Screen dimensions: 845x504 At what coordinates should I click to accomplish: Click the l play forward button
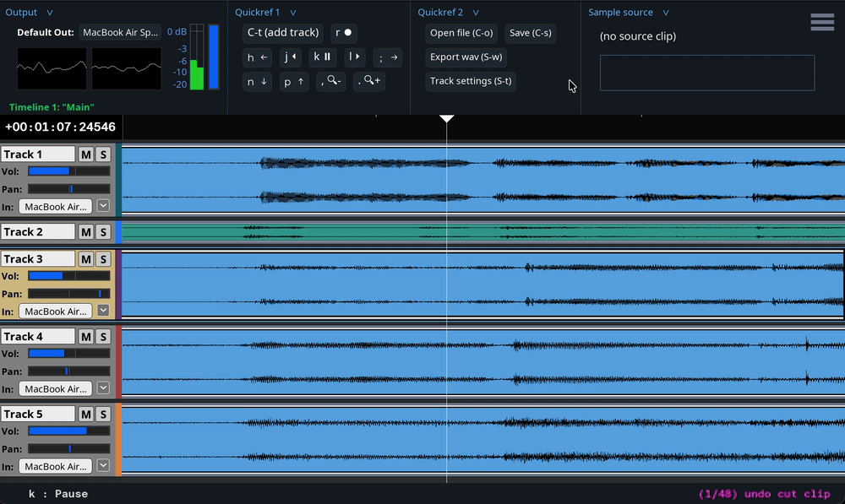click(354, 57)
